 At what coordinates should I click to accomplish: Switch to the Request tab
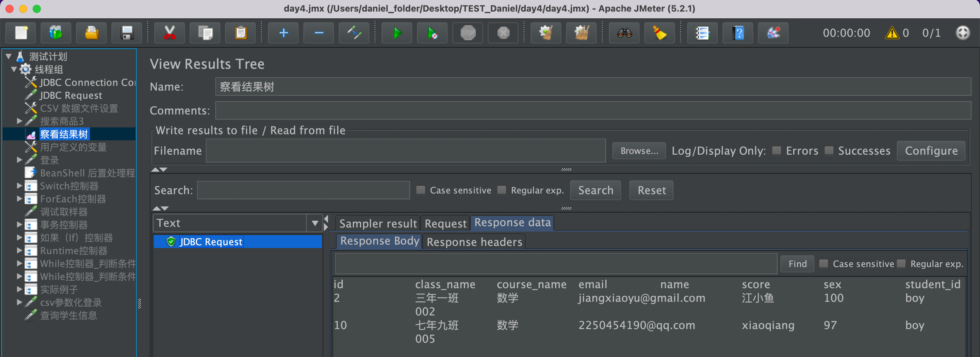445,223
